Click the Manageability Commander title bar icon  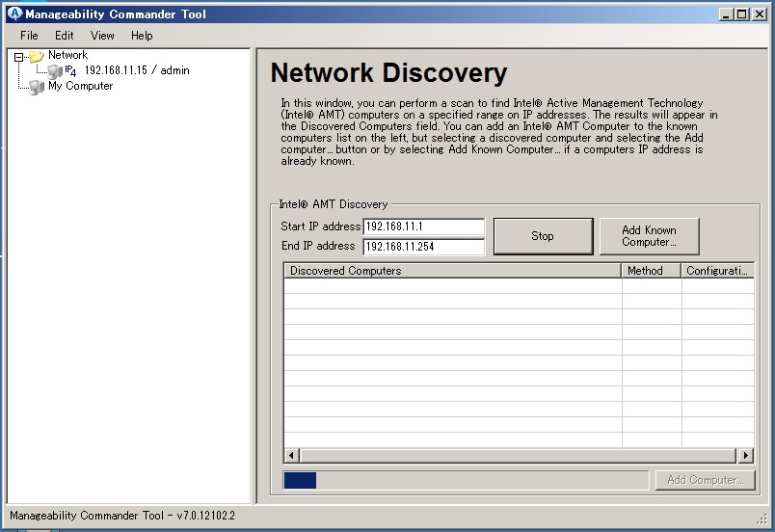[x=14, y=13]
